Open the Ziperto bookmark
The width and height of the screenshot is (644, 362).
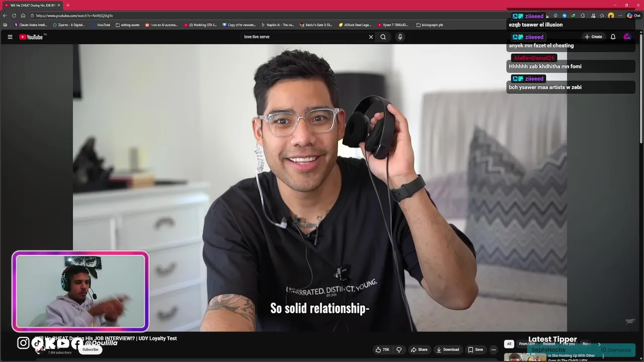pyautogui.click(x=69, y=25)
